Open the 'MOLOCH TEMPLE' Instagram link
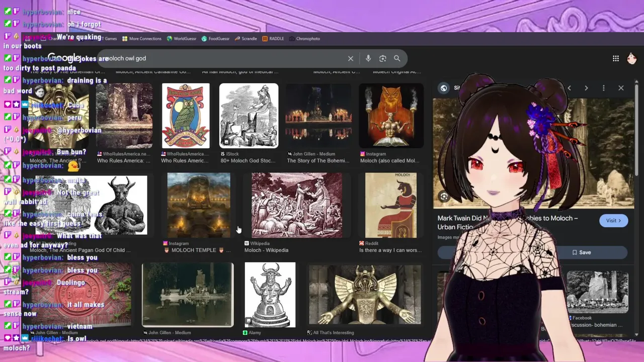The width and height of the screenshot is (644, 362). 197,250
